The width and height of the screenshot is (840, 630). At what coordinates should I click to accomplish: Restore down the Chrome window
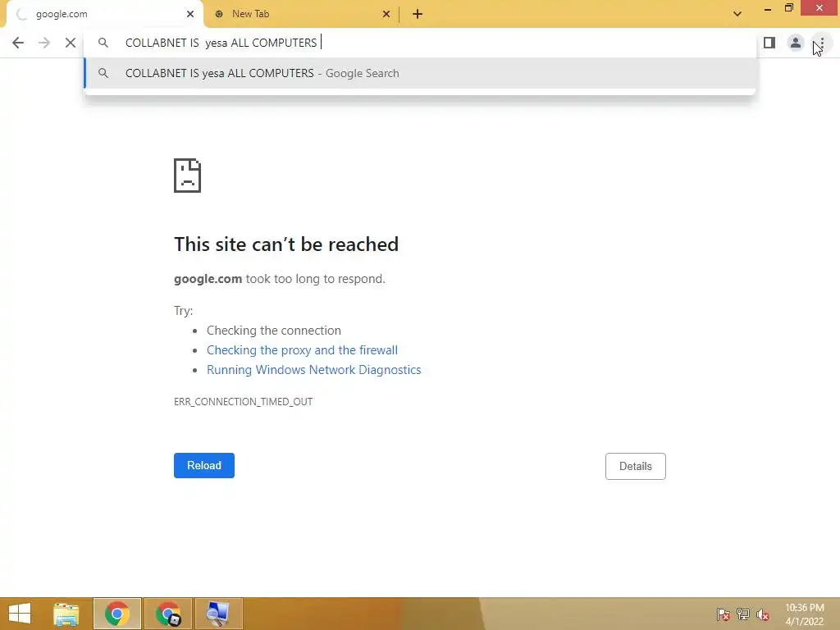pos(788,8)
